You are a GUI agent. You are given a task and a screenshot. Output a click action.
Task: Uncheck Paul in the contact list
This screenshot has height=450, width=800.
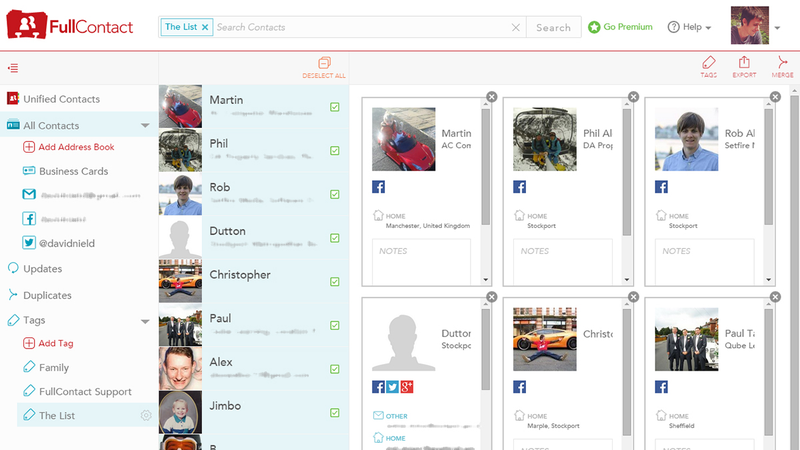point(335,326)
